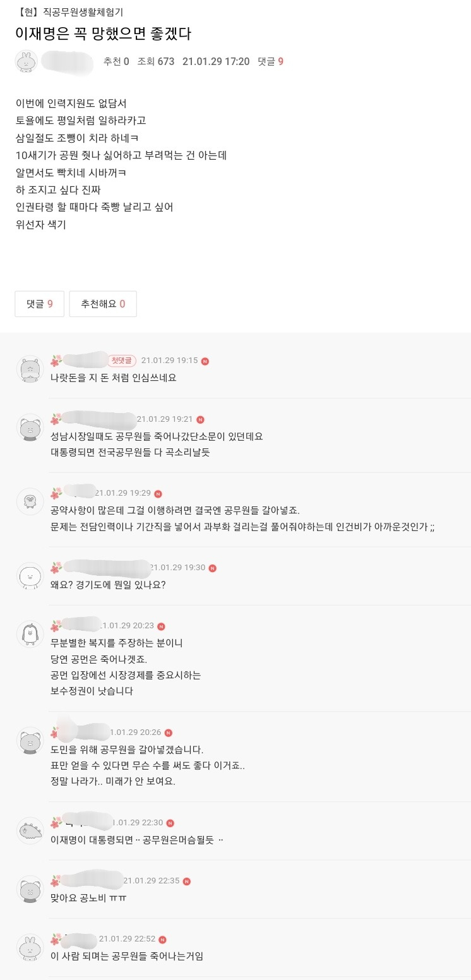Click the post title 이재명은 꼭 망했으면 좋겠다
471x980 pixels.
103,33
